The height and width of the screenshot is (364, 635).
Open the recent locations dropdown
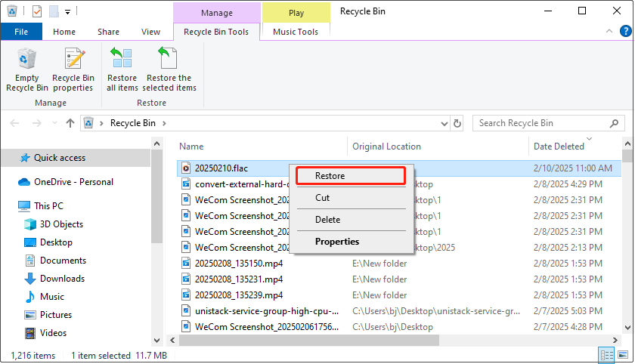(54, 123)
